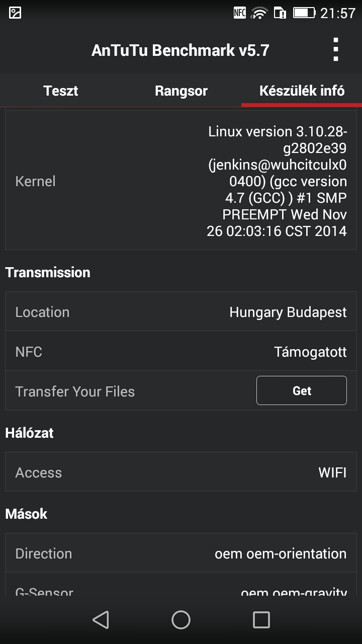The height and width of the screenshot is (644, 362).
Task: Tap the SIM card alert icon
Action: pos(280,13)
